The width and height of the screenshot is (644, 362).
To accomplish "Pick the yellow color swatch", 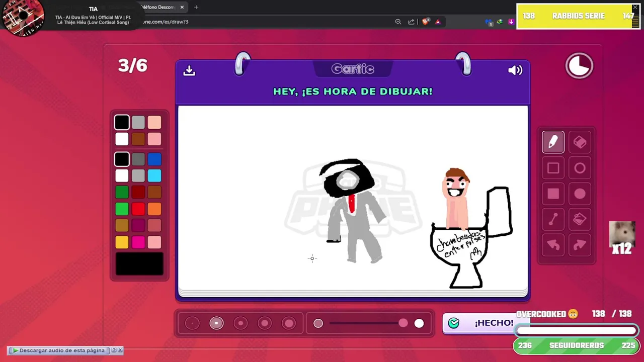I will tap(122, 242).
